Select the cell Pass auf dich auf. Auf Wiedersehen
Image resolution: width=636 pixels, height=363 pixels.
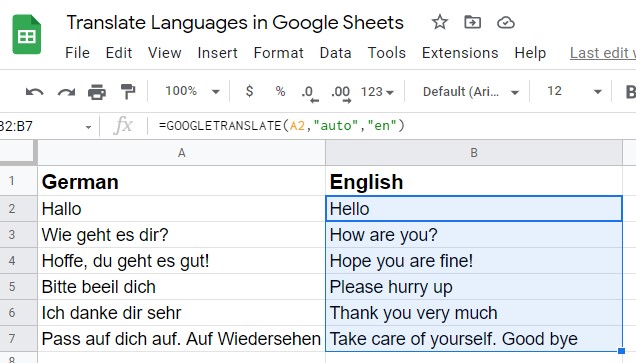coord(181,338)
